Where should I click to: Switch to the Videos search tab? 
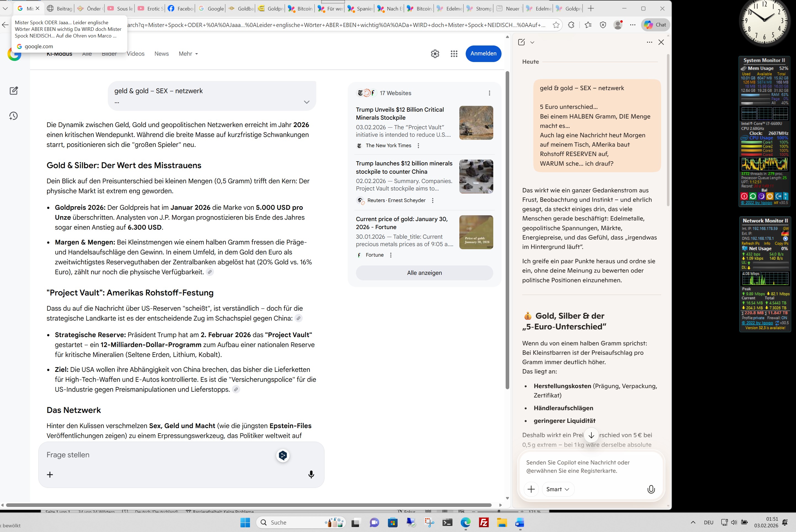[135, 53]
